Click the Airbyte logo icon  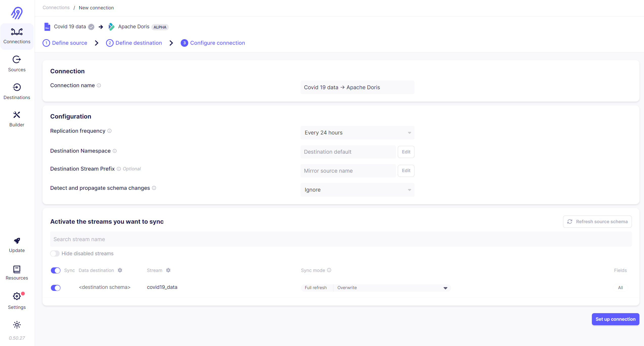(17, 13)
